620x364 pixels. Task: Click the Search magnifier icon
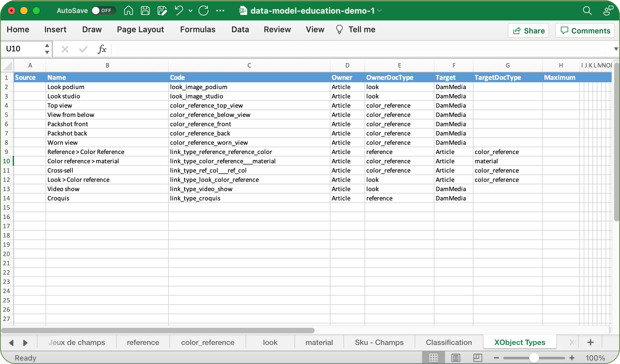tap(587, 11)
